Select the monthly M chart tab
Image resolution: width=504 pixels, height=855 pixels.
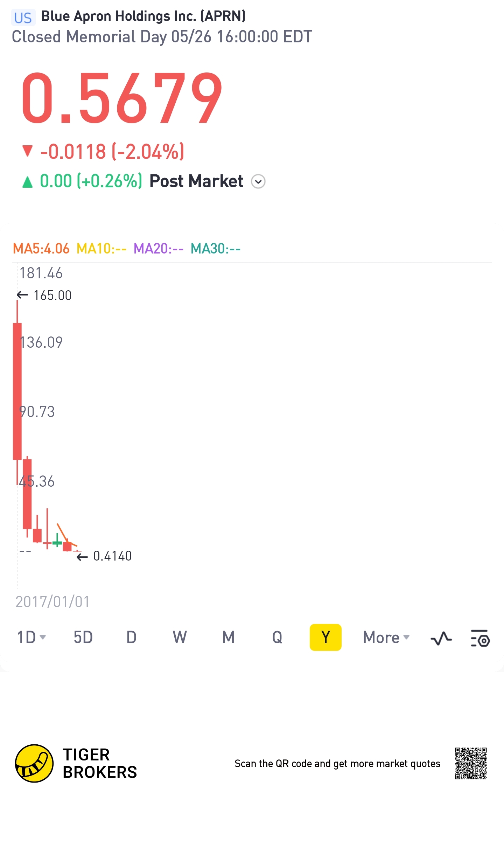point(229,638)
